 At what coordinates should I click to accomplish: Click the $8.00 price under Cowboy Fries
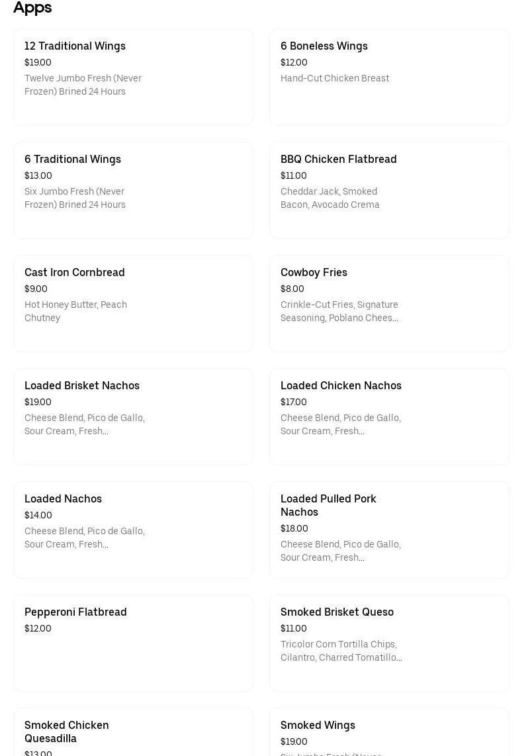pos(292,289)
